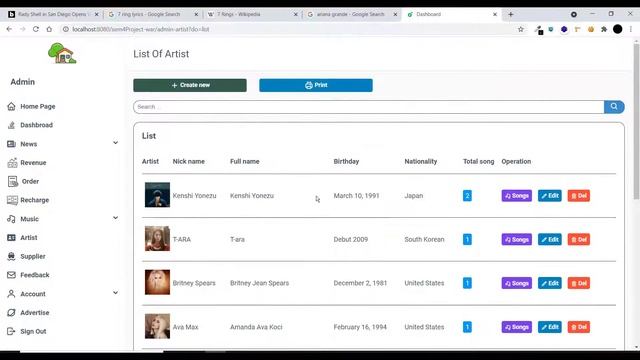Click the Feedback envelope icon

coord(11,275)
